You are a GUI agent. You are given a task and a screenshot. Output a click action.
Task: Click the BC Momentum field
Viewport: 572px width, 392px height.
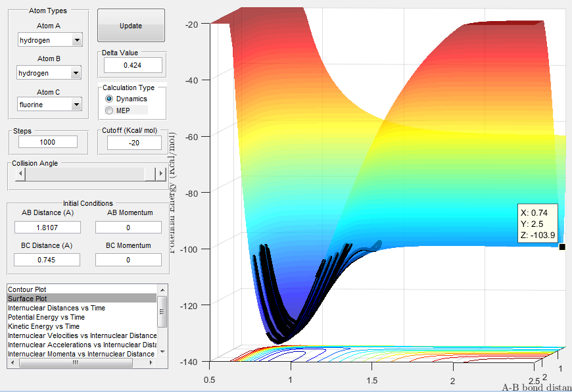point(128,260)
